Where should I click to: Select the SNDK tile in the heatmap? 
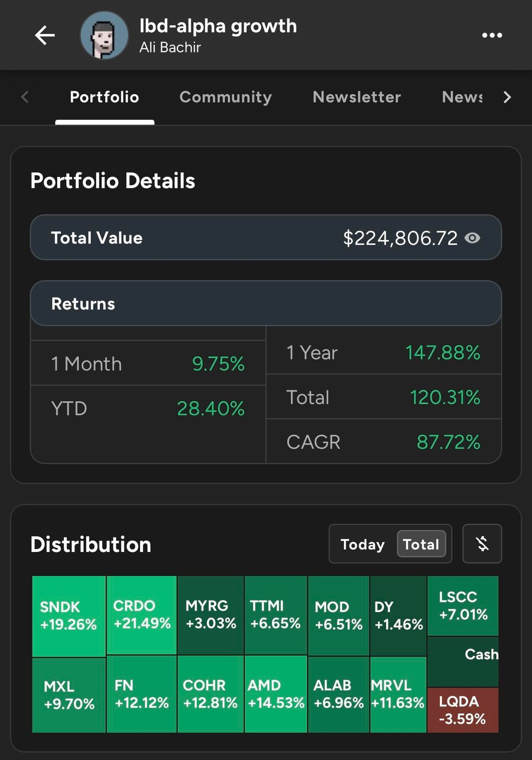pos(69,616)
